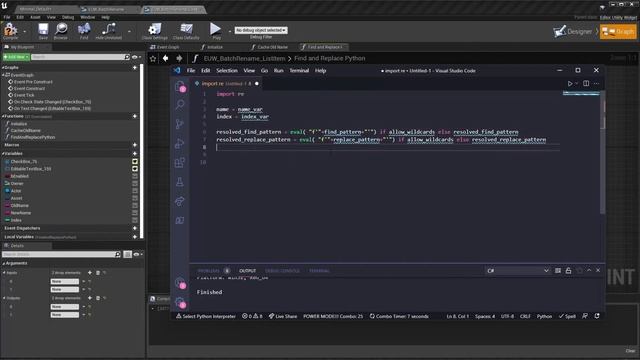The image size is (640, 360).
Task: Toggle exposure of OldName variable
Action: 135,205
